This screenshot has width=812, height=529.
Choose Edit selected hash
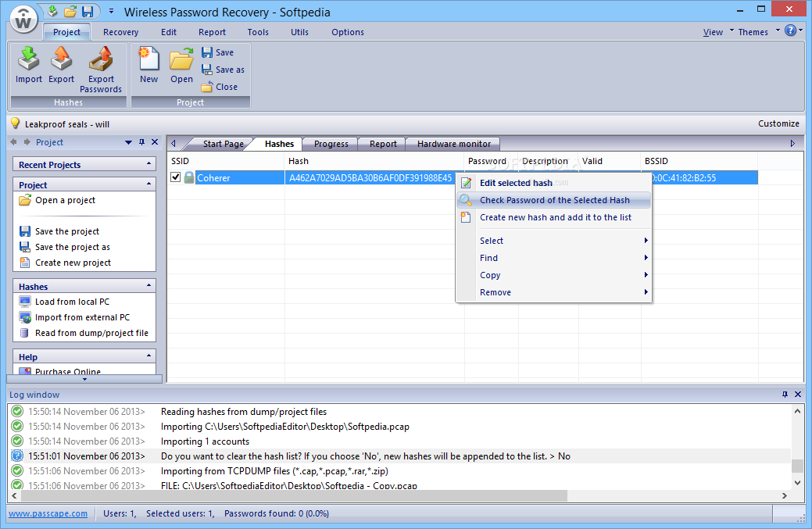click(x=553, y=183)
